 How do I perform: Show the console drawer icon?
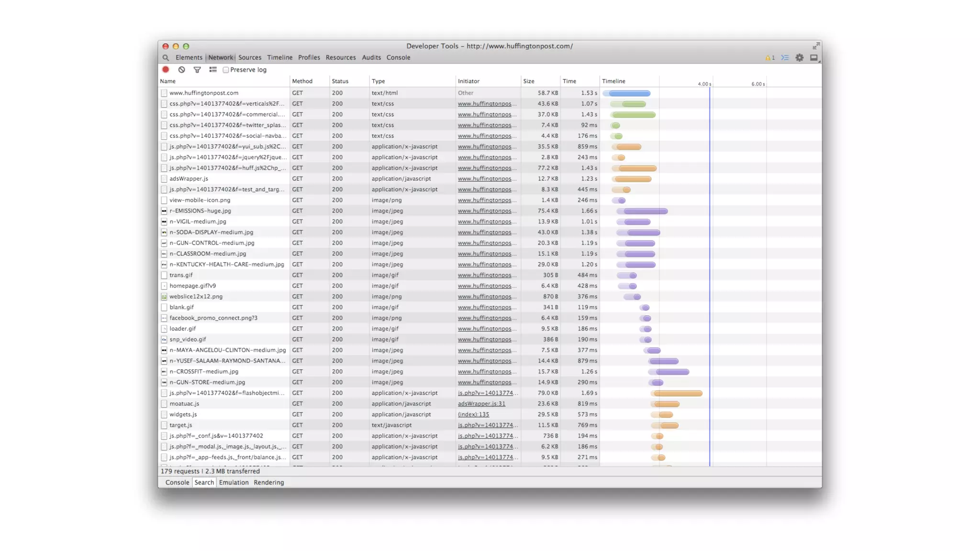[x=785, y=57]
